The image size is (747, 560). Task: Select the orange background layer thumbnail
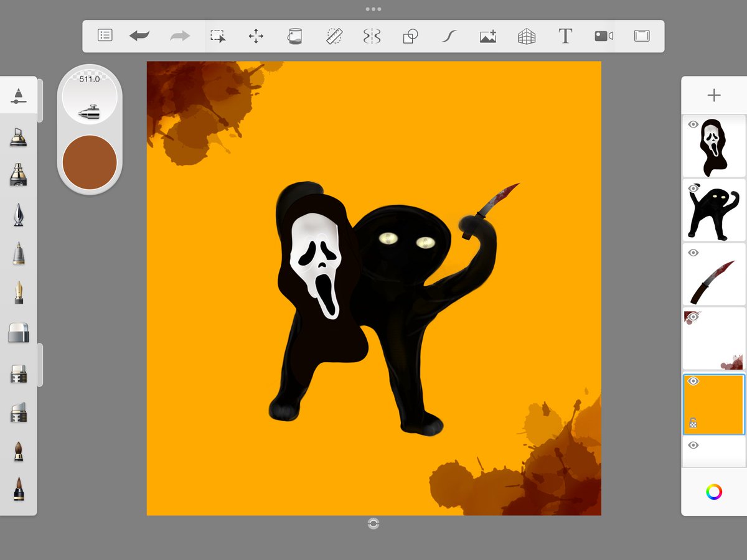point(714,404)
